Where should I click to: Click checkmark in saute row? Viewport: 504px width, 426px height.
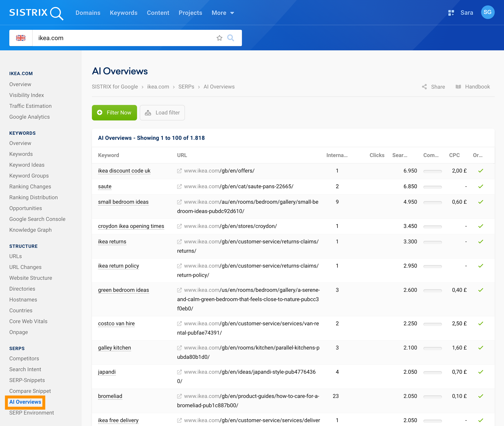[x=481, y=186]
